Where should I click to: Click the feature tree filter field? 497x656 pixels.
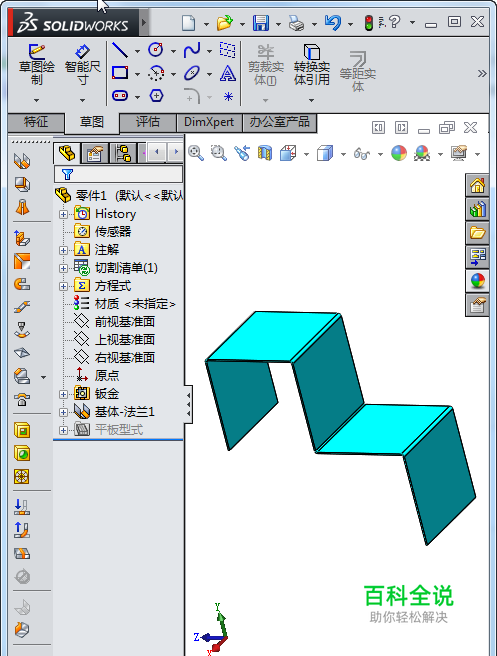tap(118, 174)
